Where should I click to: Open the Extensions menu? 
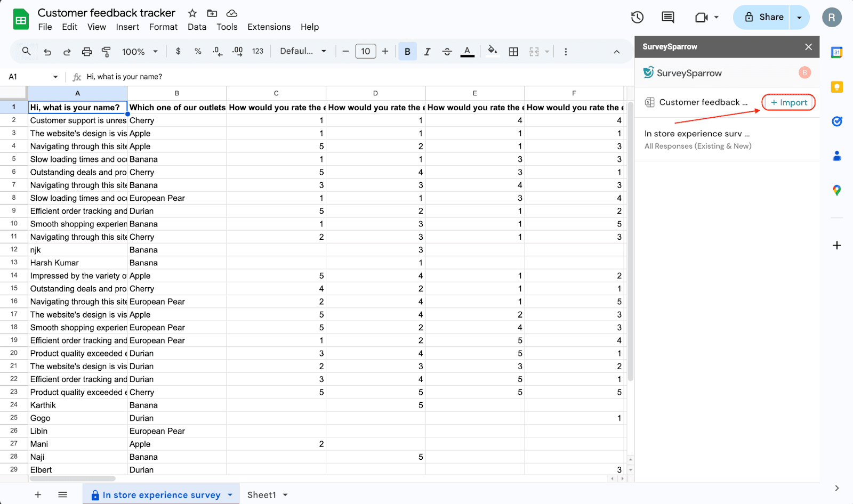pos(269,27)
